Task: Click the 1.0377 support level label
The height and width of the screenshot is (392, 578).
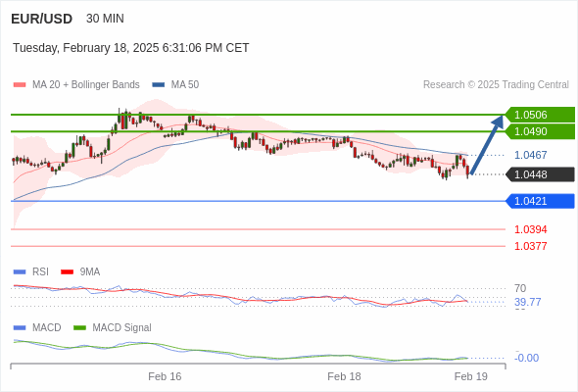Action: [x=530, y=246]
